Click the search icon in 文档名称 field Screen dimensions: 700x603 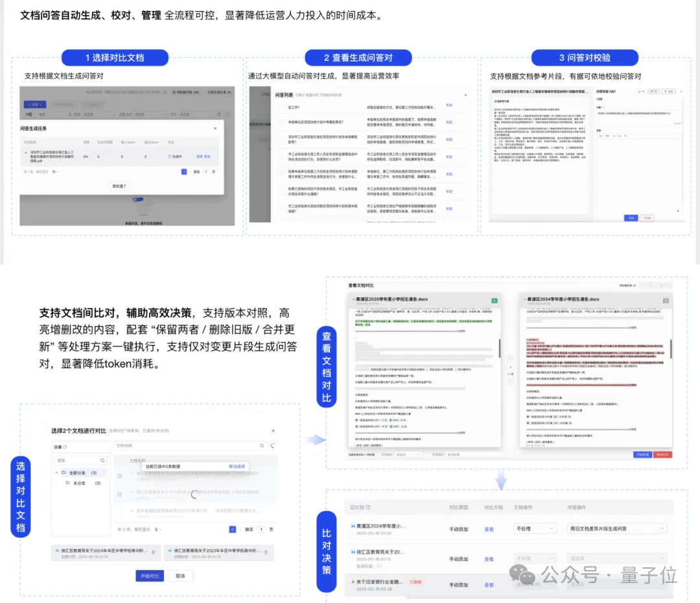[x=261, y=446]
